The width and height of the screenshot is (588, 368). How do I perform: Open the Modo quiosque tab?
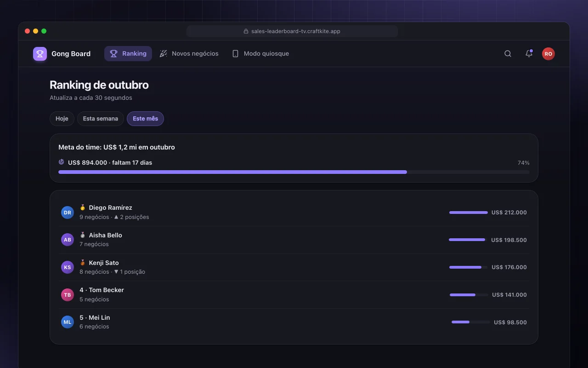pos(260,54)
